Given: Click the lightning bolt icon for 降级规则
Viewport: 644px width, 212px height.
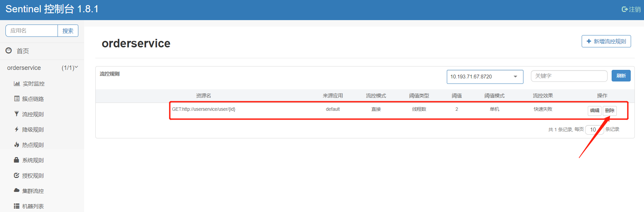Looking at the screenshot, I should click(x=16, y=129).
